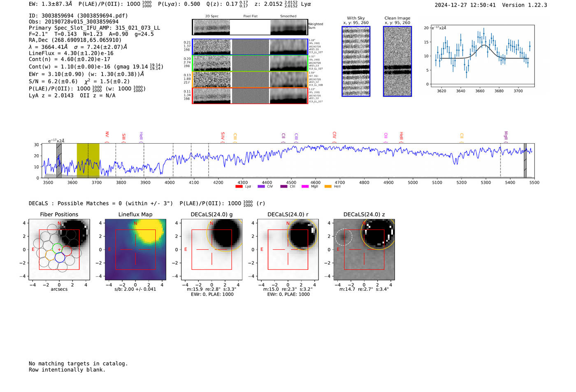The image size is (576, 392).
Task: Click the 'Row intentionally blank.' text
Action: [x=67, y=370]
